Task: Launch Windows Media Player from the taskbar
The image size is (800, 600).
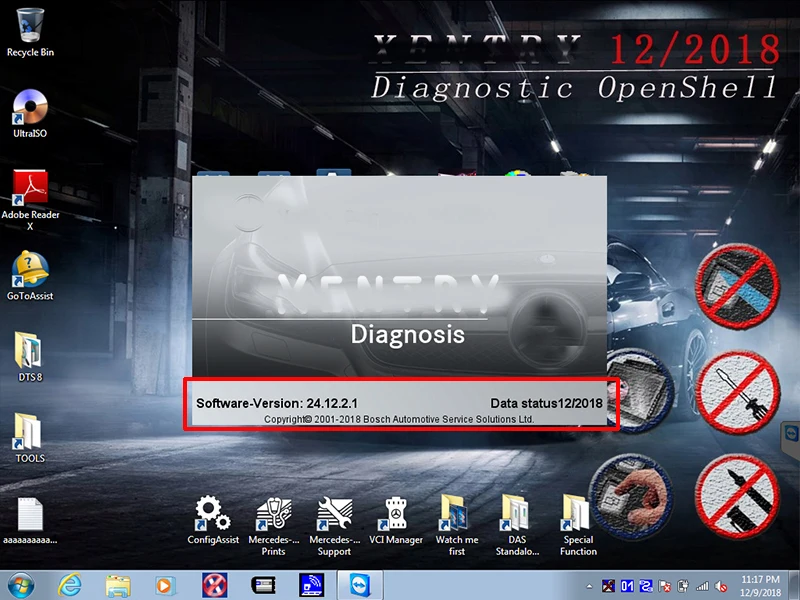Action: click(x=164, y=585)
